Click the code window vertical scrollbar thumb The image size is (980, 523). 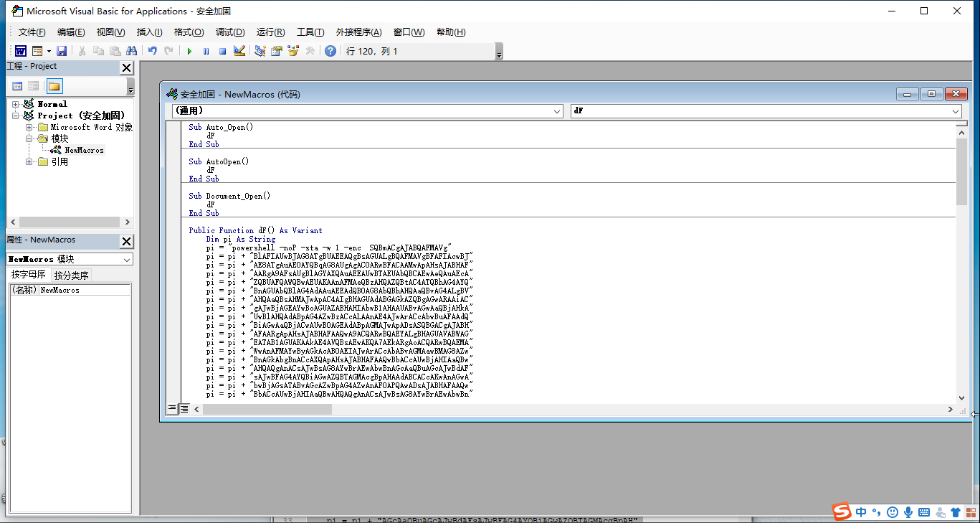(x=961, y=171)
